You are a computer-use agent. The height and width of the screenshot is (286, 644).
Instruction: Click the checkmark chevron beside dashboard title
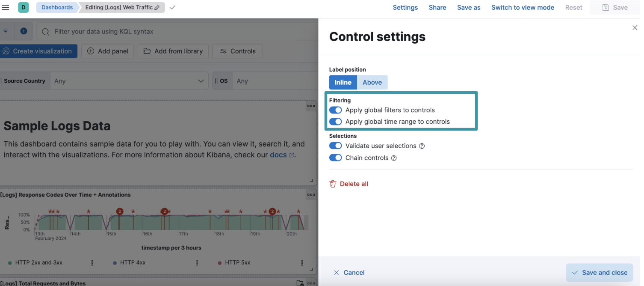171,7
